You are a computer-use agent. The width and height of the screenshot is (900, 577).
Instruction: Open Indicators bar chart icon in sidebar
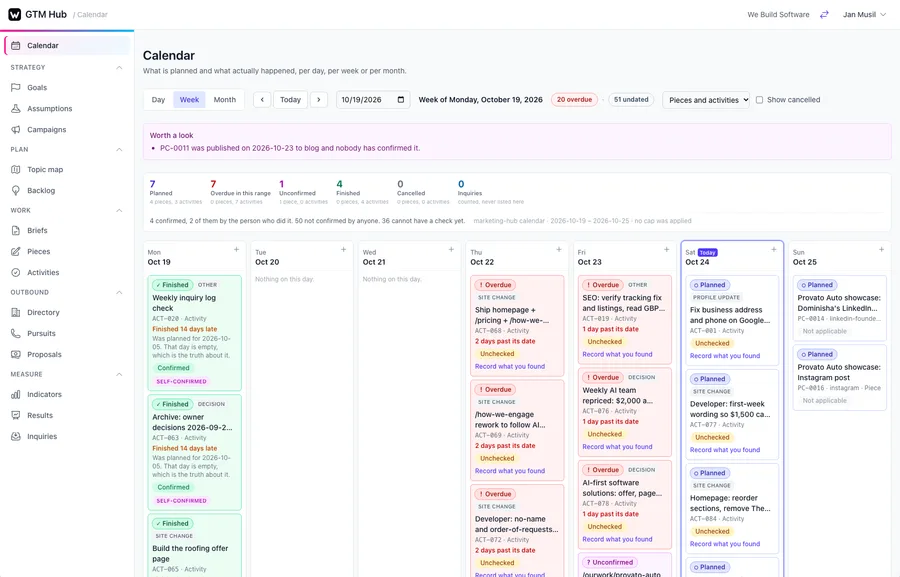(x=15, y=394)
